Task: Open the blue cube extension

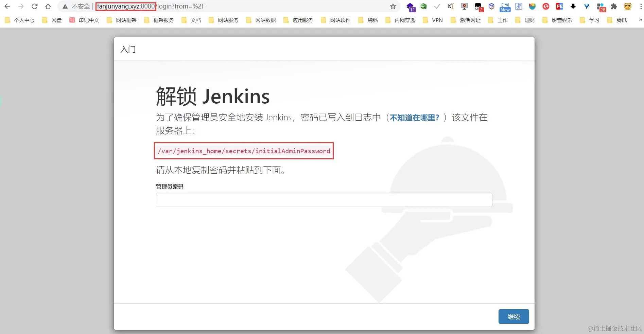Action: click(x=491, y=6)
